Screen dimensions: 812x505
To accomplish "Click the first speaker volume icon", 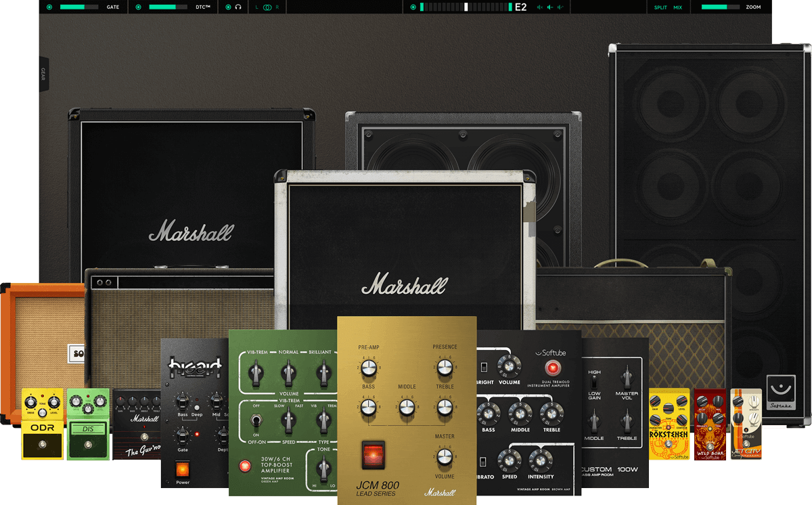I will pos(540,7).
